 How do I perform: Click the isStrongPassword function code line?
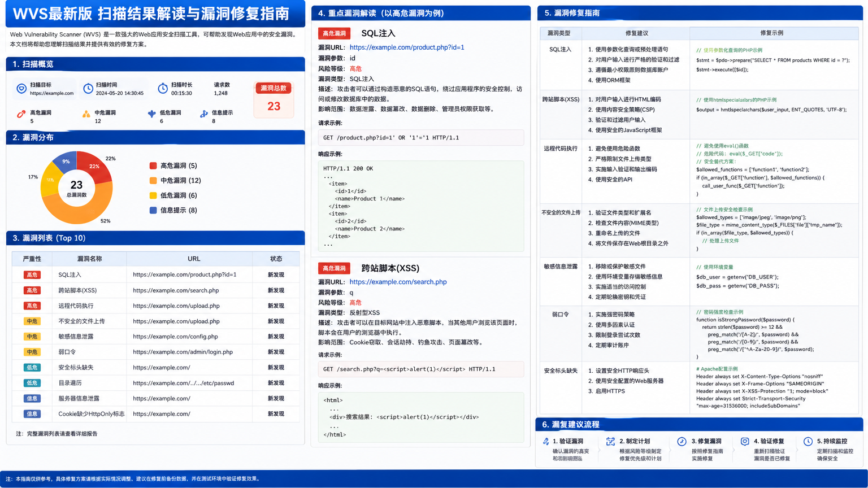[x=745, y=320]
